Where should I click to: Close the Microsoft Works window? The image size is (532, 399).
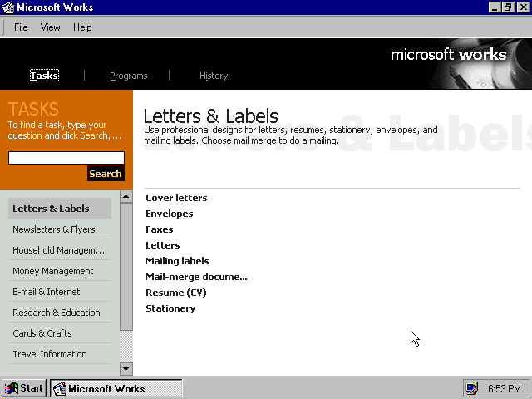[523, 7]
